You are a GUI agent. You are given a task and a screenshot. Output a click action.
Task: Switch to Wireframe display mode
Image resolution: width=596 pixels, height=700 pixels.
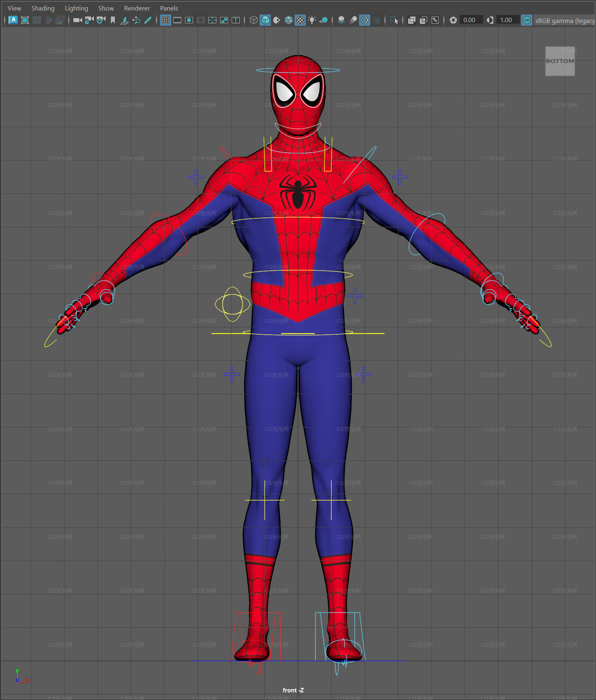(253, 20)
